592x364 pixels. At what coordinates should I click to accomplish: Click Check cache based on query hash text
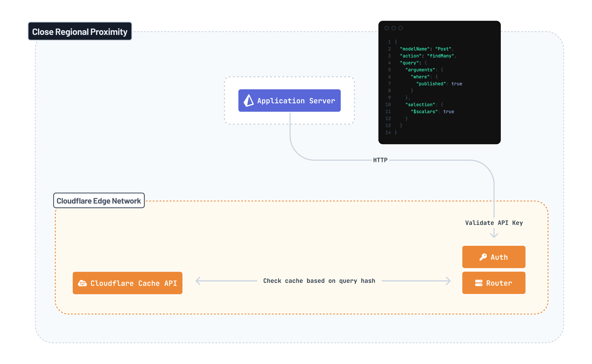(x=319, y=281)
